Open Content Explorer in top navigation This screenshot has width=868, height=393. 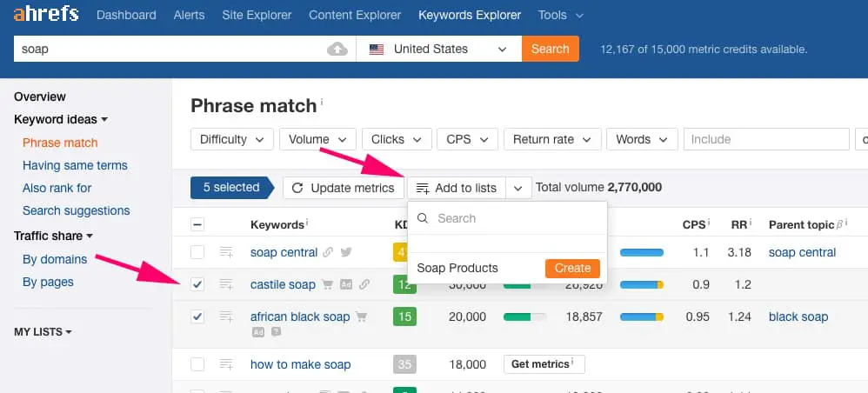355,15
